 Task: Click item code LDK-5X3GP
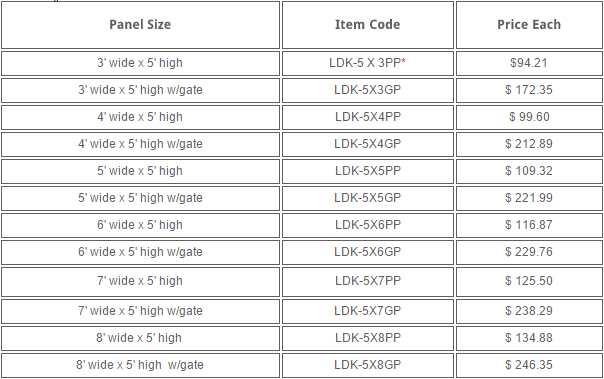click(x=367, y=90)
